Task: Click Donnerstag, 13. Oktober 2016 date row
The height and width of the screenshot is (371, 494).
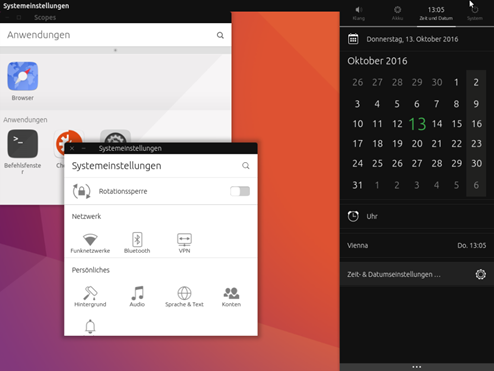Action: point(417,39)
